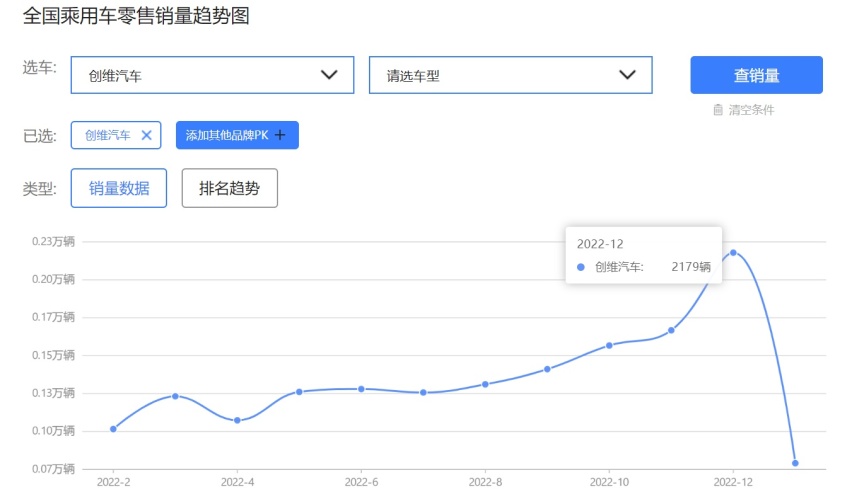Click the 2022-11 data point before the peak
The image size is (852, 499).
[671, 330]
